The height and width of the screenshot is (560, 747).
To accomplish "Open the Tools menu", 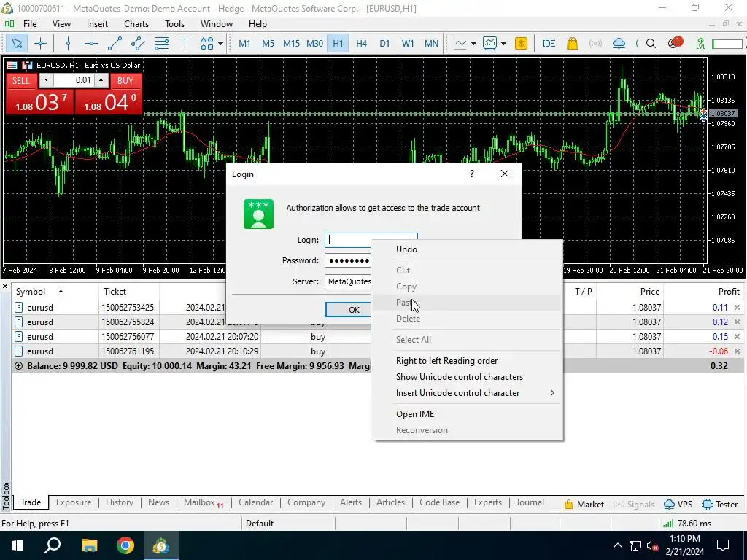I will (174, 24).
